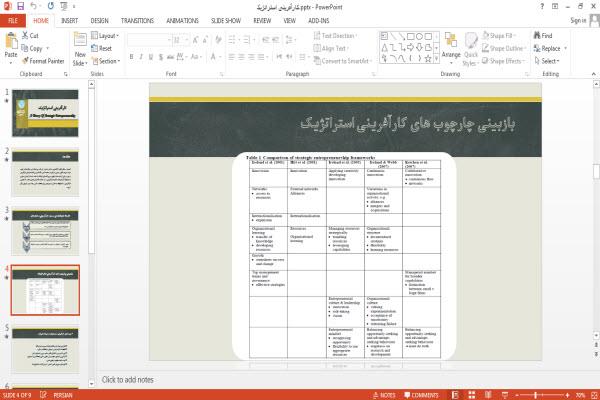This screenshot has width=600, height=400.
Task: Switch to the REVIEW tab
Action: pos(262,21)
